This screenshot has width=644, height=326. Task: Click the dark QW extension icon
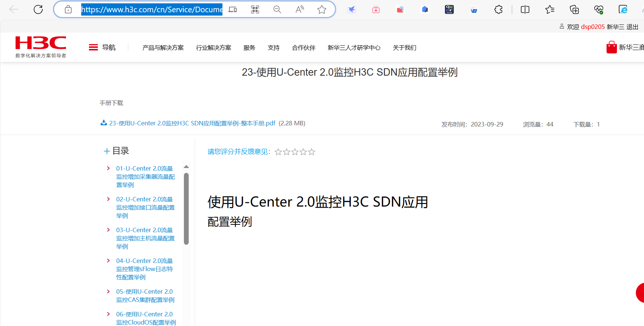tap(449, 9)
